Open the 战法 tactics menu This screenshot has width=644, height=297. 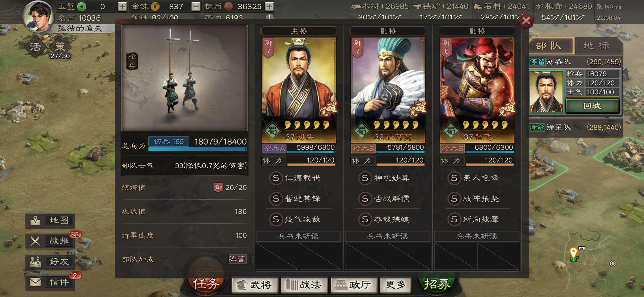[x=304, y=285]
